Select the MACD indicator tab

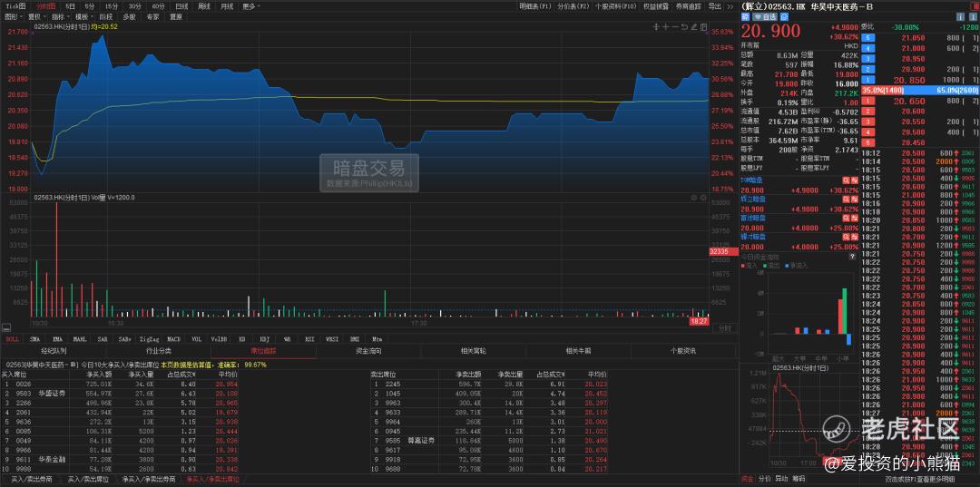click(x=173, y=339)
